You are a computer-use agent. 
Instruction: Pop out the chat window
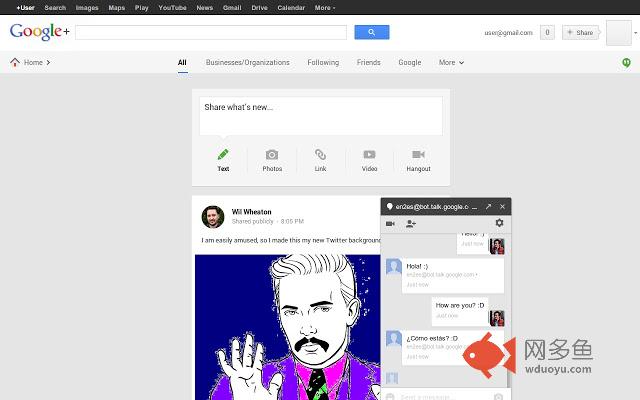488,207
